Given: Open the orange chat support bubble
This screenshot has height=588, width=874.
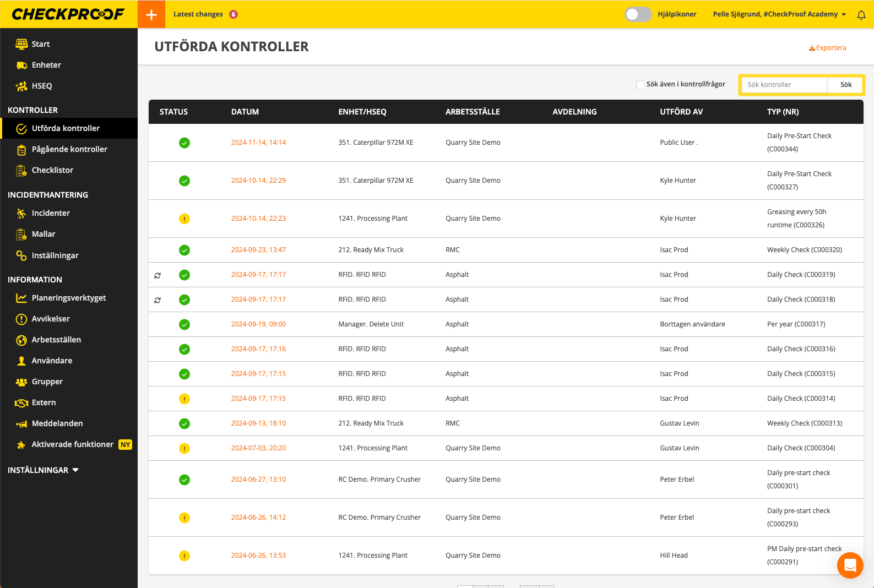Looking at the screenshot, I should tap(850, 565).
